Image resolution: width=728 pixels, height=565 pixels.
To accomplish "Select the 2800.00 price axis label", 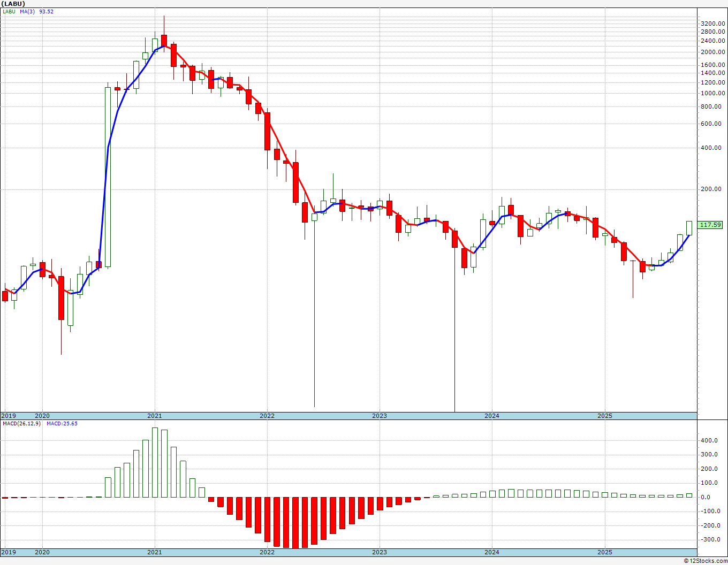I will pyautogui.click(x=712, y=32).
